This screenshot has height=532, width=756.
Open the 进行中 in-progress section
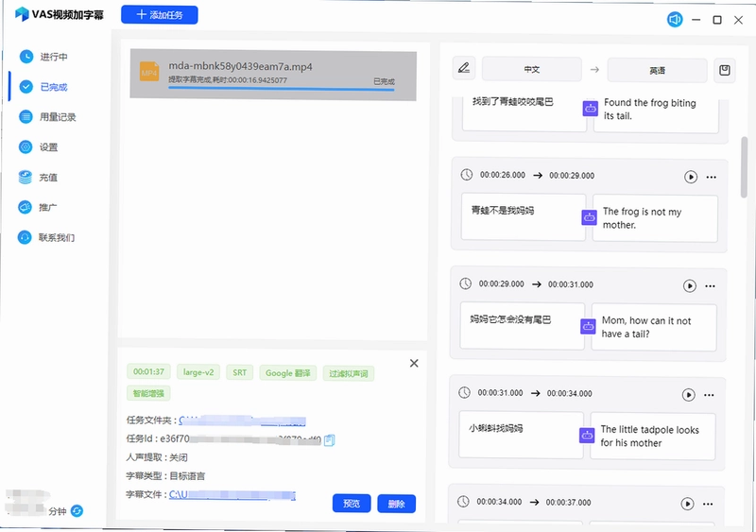43,57
